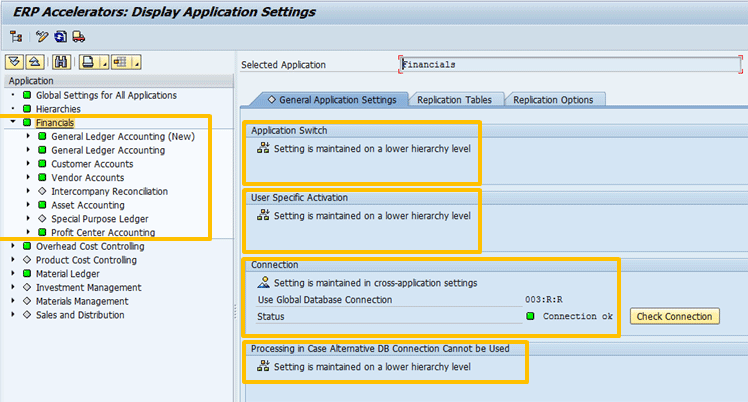This screenshot has width=748, height=402.
Task: Click the print icon in tree toolbar
Action: [x=88, y=62]
